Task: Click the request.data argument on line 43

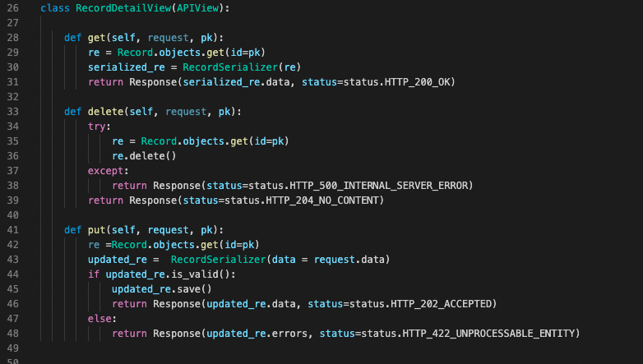Action: (x=349, y=260)
